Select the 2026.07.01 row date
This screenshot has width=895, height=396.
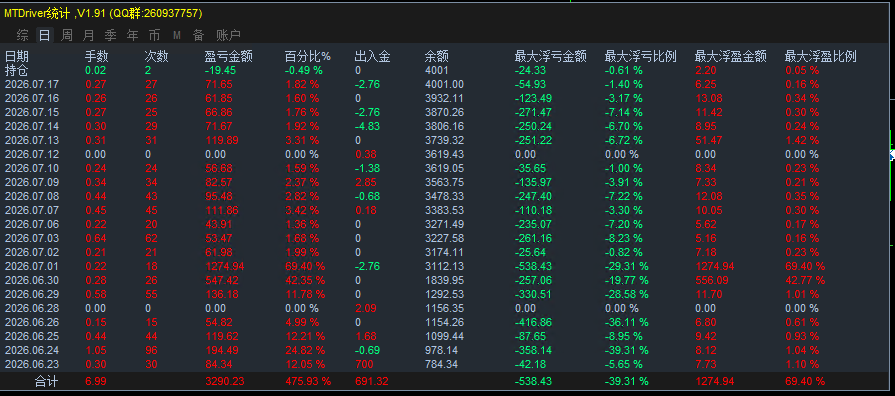tap(32, 266)
